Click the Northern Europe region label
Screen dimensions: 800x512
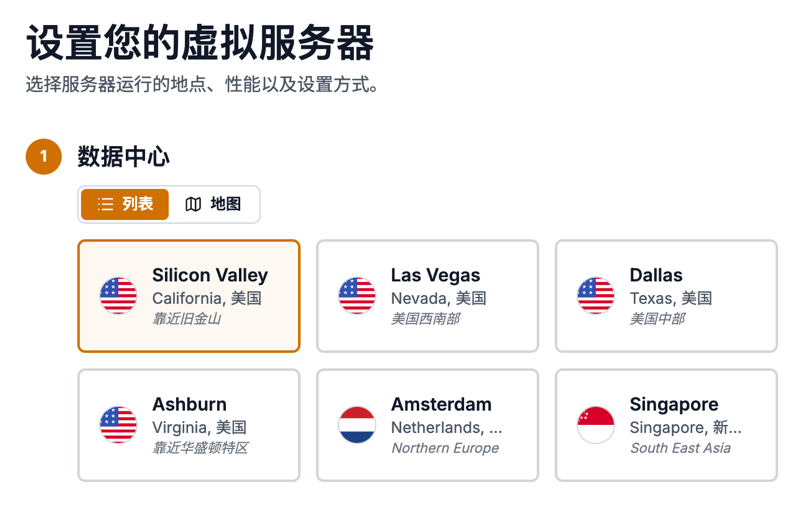click(x=445, y=448)
